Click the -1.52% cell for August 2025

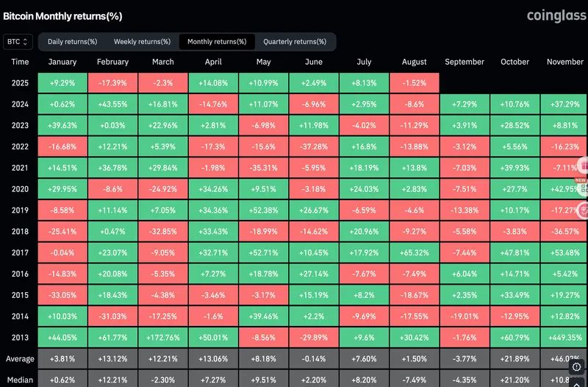tap(414, 83)
